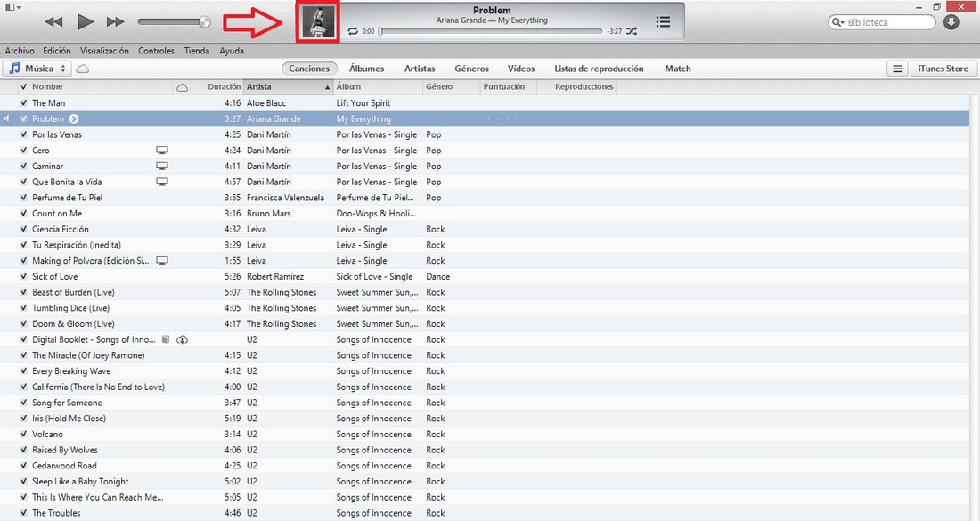Image resolution: width=980 pixels, height=521 pixels.
Task: Click the iCloud icon next to Música
Action: (83, 69)
